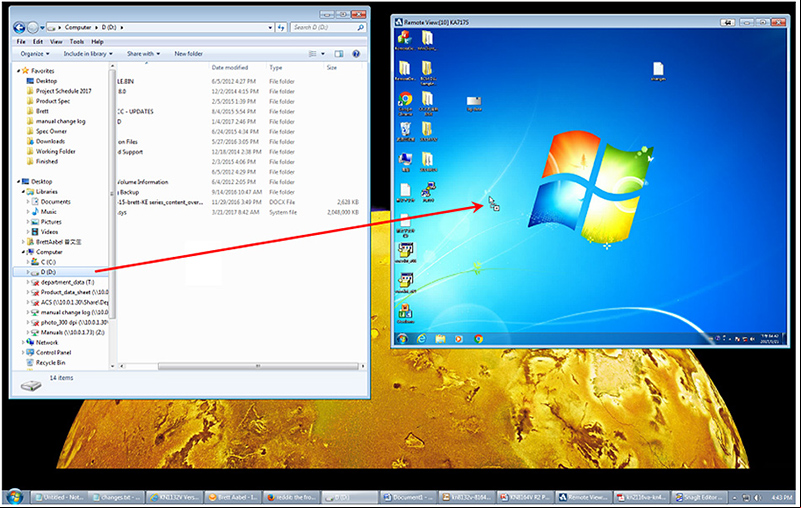
Task: Open the View menu in Explorer
Action: 56,42
